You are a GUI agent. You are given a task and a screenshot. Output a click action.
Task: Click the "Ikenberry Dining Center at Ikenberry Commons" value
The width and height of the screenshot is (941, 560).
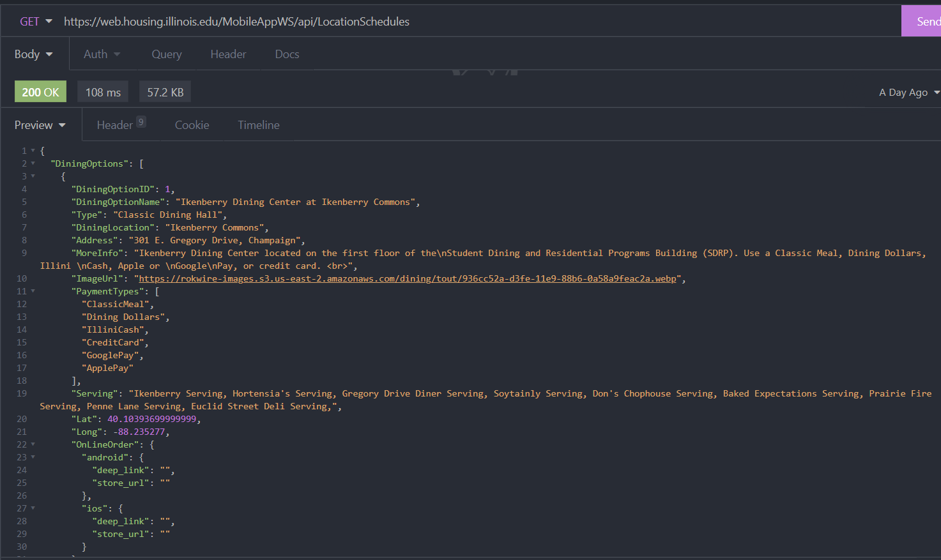[x=296, y=202]
